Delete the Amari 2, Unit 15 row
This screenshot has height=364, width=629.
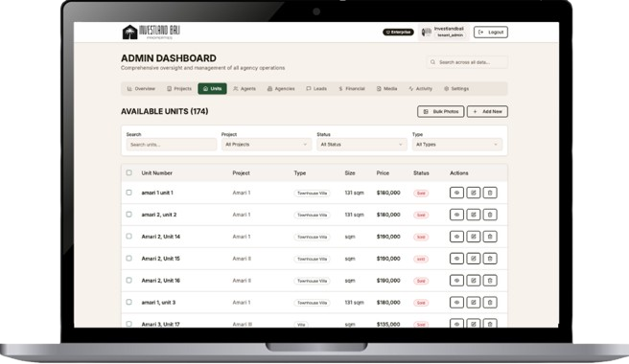tap(490, 259)
